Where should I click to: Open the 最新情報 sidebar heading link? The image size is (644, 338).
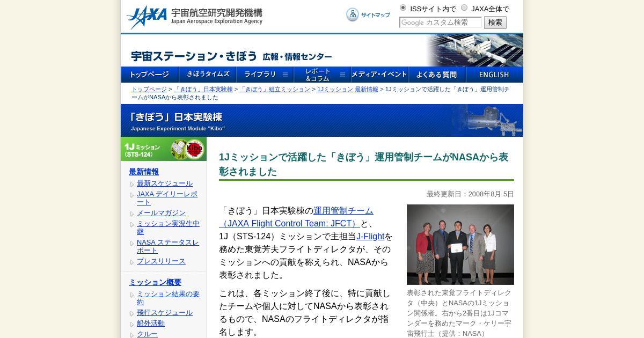(144, 172)
